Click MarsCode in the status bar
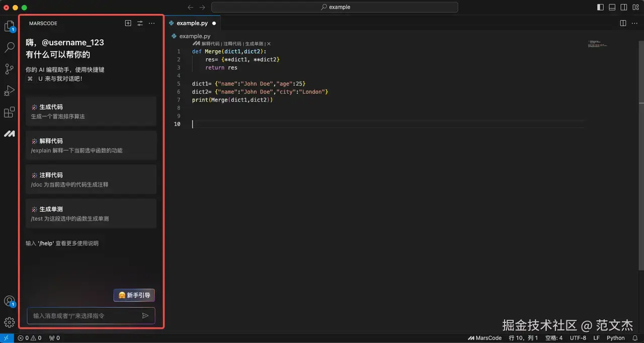 (x=485, y=338)
